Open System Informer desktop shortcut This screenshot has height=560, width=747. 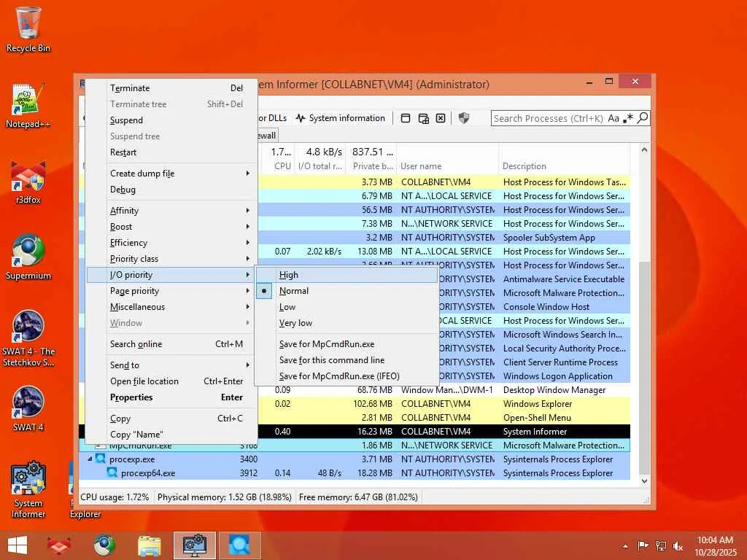click(28, 489)
